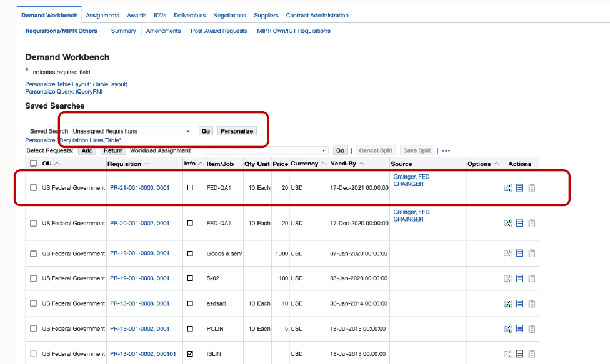Sort by Currency column arrow
Screen dimensions: 610x364
tap(323, 164)
